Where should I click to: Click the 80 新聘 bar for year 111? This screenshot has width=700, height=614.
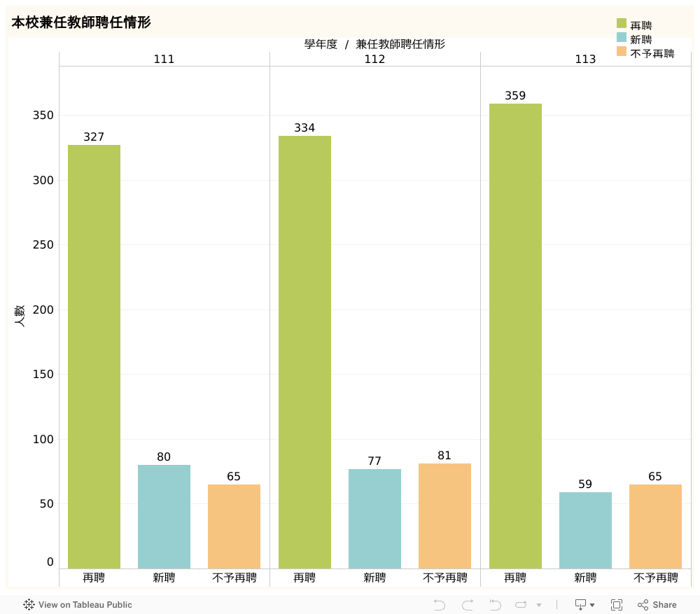[164, 517]
